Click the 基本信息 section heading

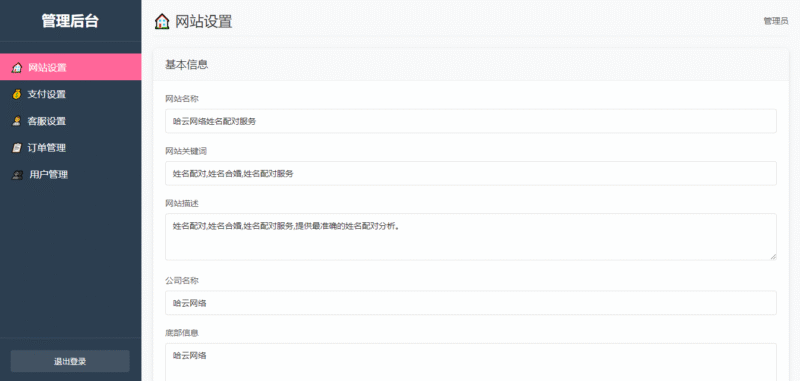[x=186, y=65]
